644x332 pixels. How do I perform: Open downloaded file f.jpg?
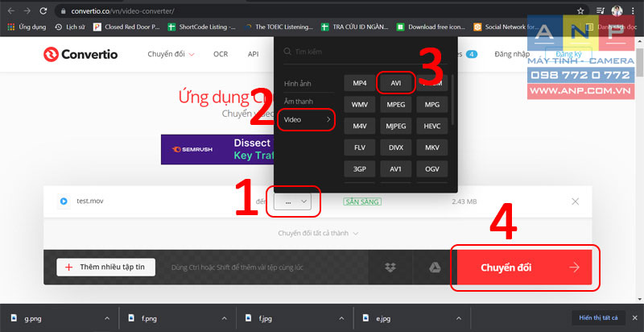(x=265, y=318)
